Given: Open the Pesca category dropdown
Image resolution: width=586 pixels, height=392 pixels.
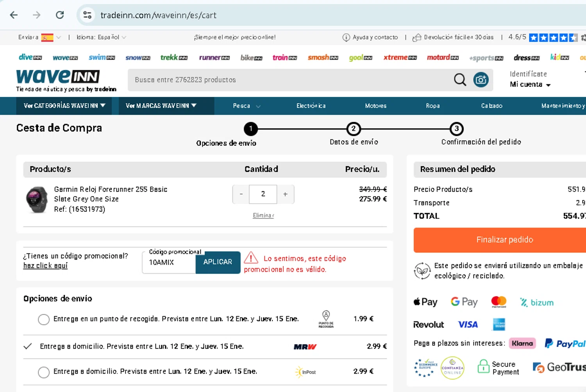Looking at the screenshot, I should (247, 106).
